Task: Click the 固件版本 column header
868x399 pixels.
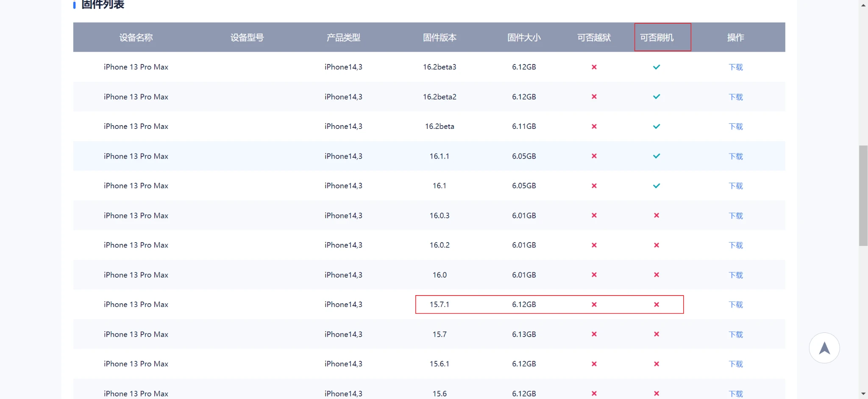Action: (x=440, y=37)
